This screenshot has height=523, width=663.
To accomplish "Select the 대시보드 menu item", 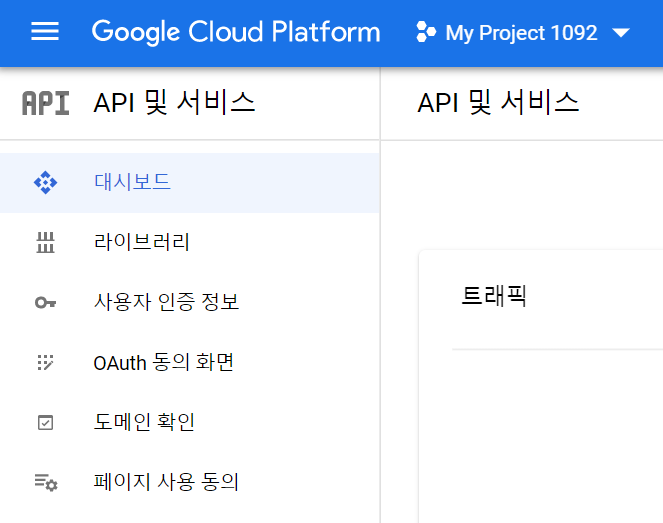I will pyautogui.click(x=190, y=183).
